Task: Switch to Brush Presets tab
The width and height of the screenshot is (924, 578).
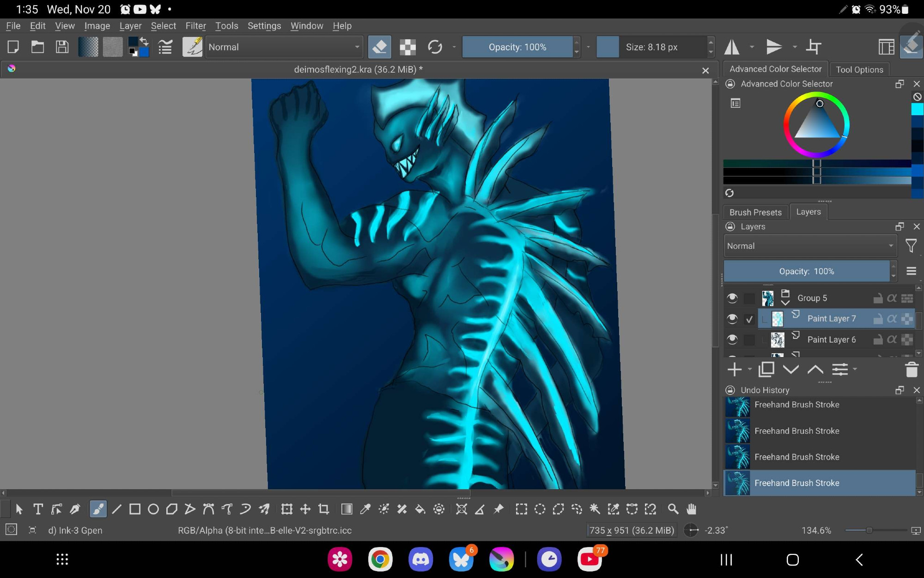Action: (x=755, y=212)
